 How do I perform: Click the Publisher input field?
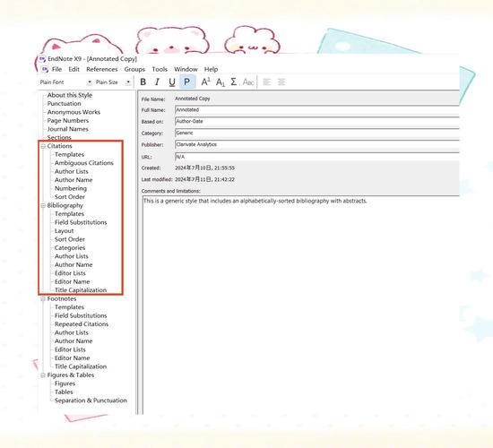317,144
